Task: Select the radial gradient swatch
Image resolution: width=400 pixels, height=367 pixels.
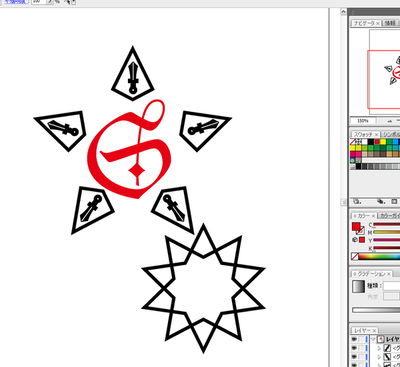Action: pos(353,160)
